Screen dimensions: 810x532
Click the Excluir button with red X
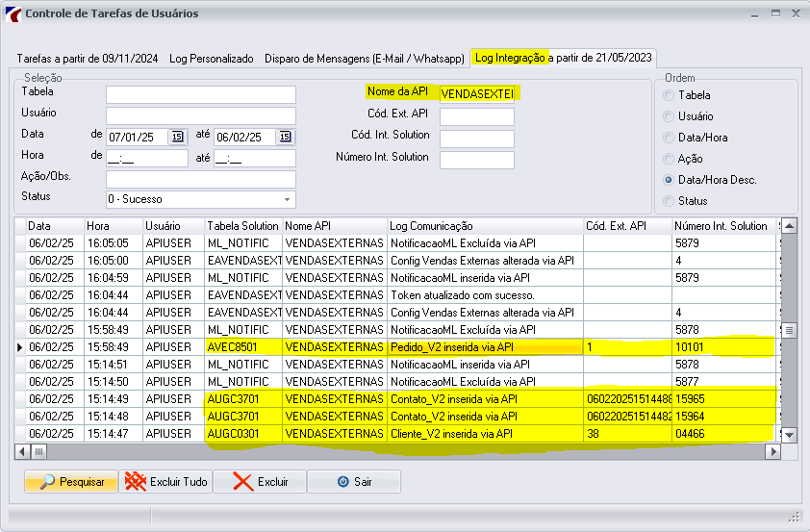(260, 481)
